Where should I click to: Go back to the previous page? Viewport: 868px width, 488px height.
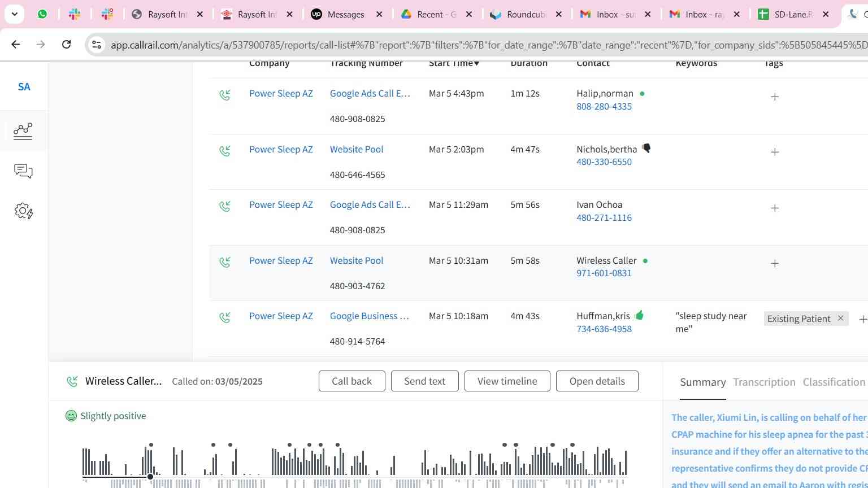pyautogui.click(x=16, y=44)
